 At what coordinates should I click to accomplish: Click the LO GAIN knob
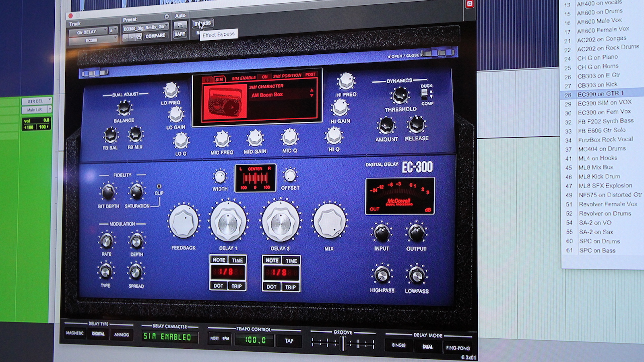(176, 115)
